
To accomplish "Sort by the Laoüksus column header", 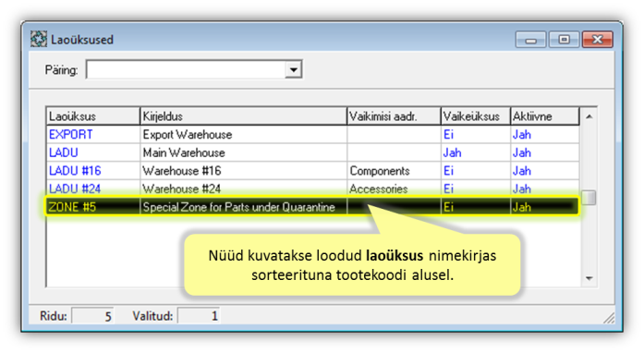I will [93, 116].
